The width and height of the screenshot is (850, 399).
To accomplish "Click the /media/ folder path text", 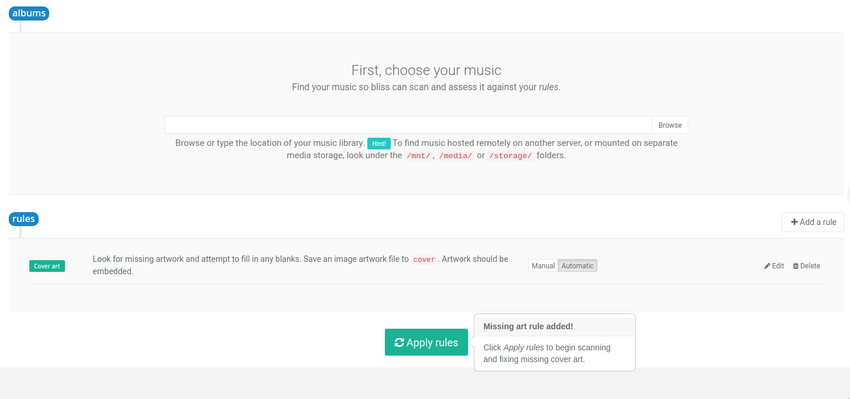I will point(455,156).
